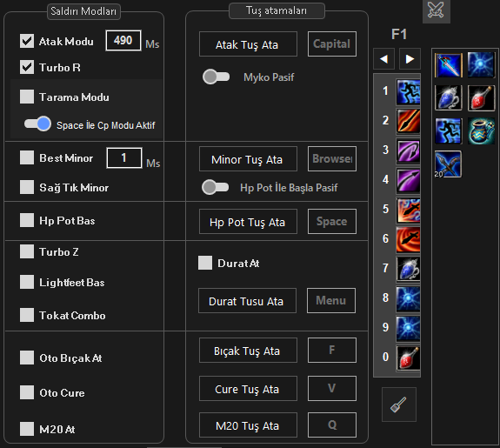
Task: Click the crossed swords icon at top
Action: (436, 10)
